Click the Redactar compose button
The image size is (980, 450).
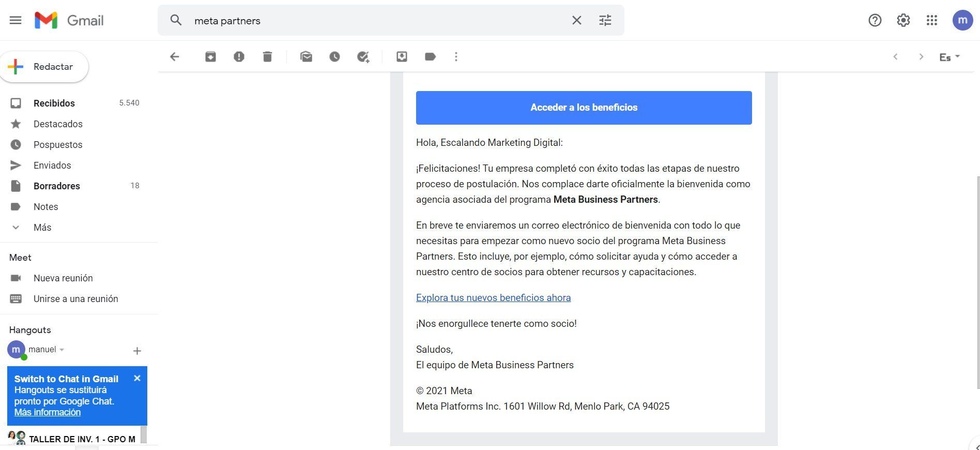[44, 67]
